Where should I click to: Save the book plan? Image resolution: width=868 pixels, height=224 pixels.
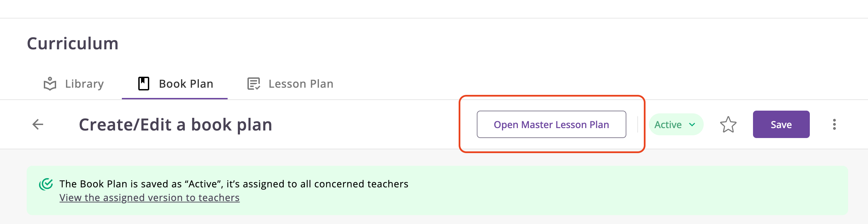click(x=781, y=124)
